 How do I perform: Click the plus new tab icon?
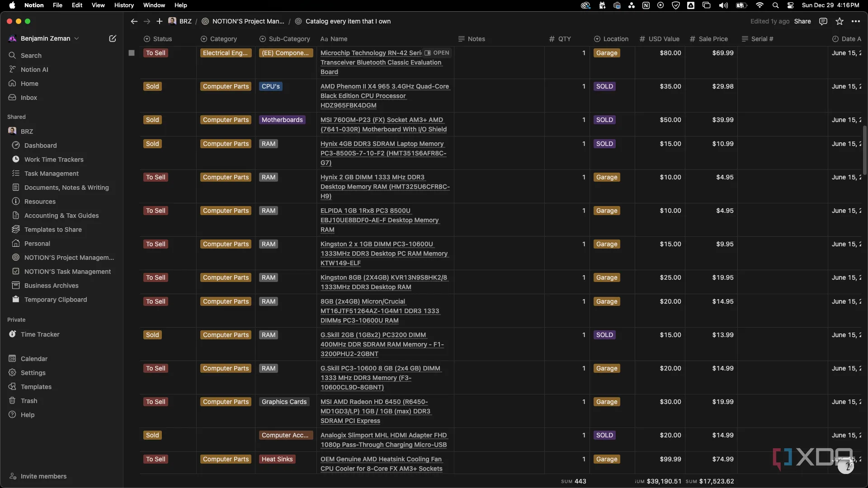click(159, 21)
